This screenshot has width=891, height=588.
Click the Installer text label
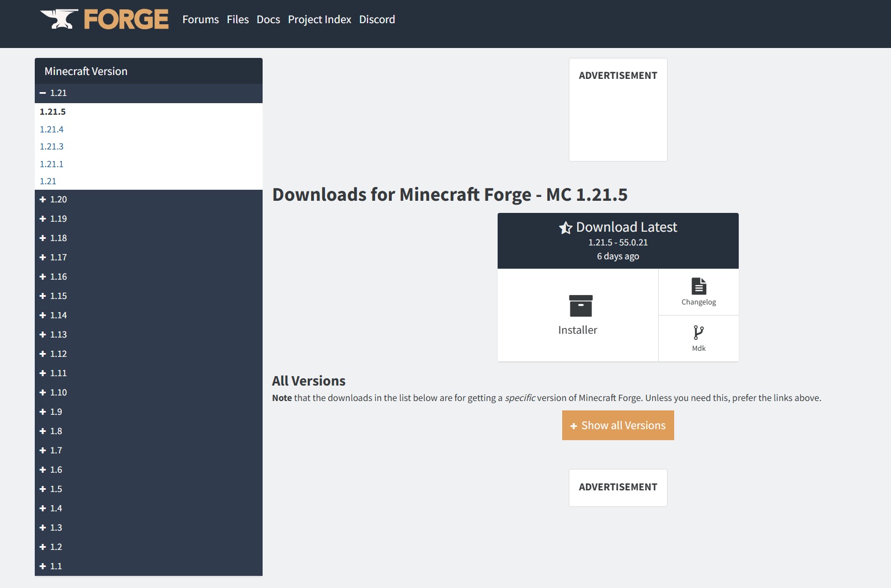(x=578, y=330)
